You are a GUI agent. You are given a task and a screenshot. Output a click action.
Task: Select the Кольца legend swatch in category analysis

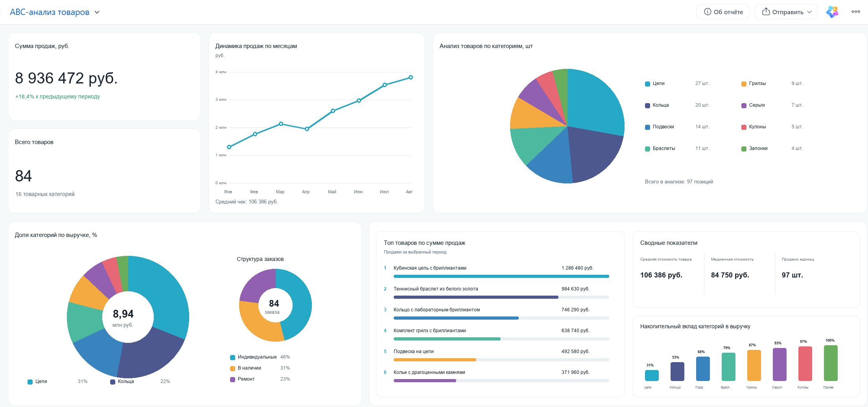647,105
